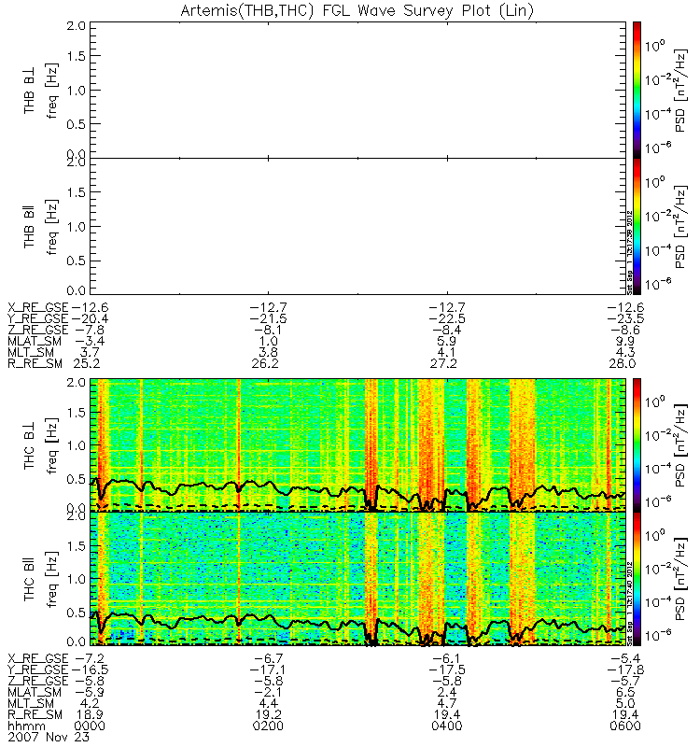
Task: Click R_RE_SM value 25.2
Action: coord(86,364)
